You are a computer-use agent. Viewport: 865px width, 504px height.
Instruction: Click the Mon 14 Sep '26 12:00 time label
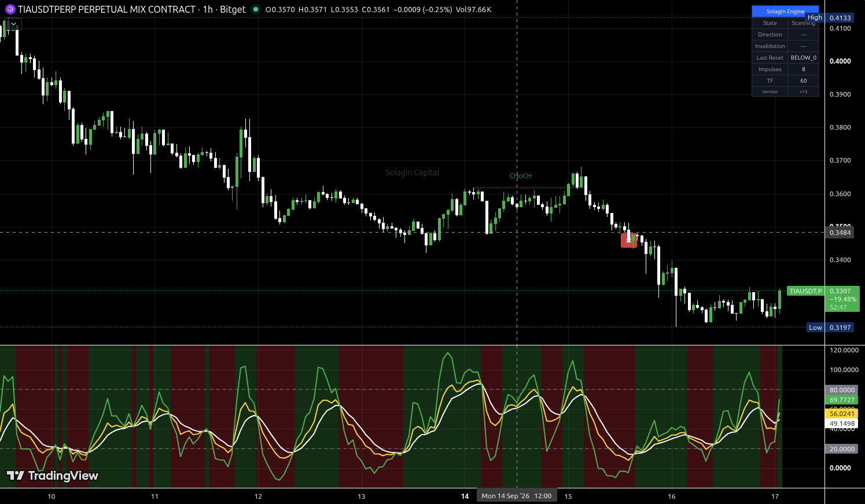click(x=517, y=496)
